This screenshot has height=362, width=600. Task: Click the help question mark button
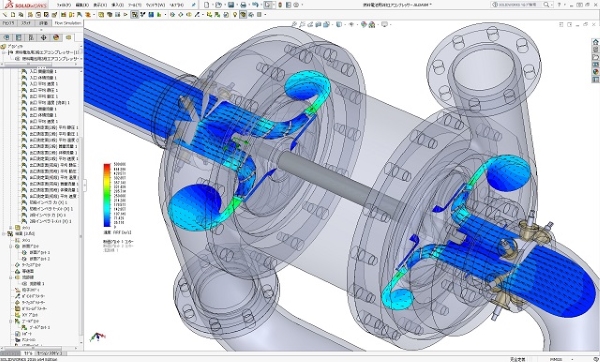point(559,5)
